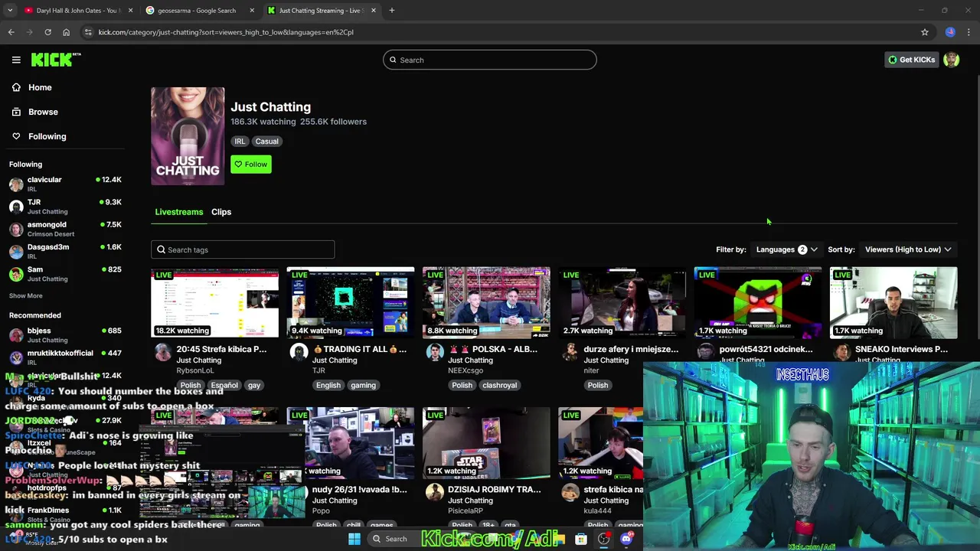Click the clashroyal tag under NEEXcsgo stream
The width and height of the screenshot is (980, 551).
click(499, 385)
